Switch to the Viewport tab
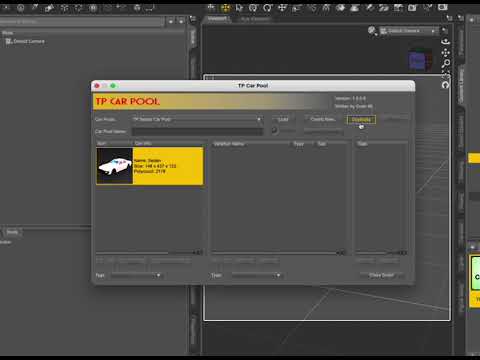 pos(217,19)
